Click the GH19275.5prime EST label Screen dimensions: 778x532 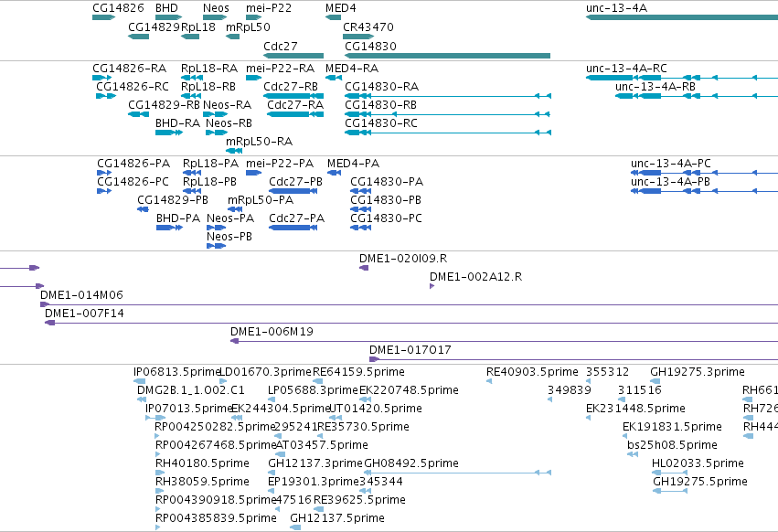(700, 482)
